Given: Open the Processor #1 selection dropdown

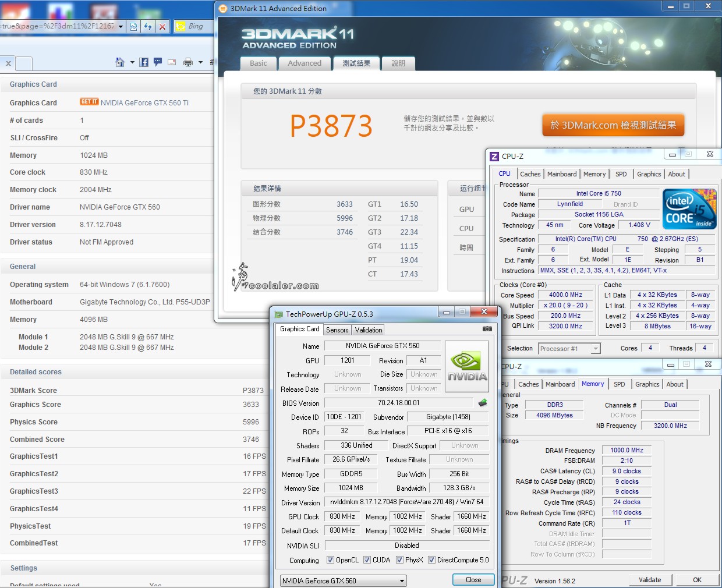Looking at the screenshot, I should [569, 349].
